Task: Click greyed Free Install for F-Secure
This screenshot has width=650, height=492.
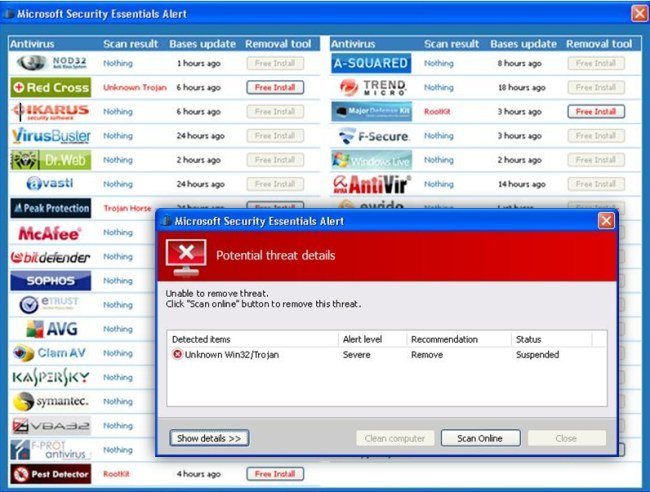Action: tap(596, 136)
